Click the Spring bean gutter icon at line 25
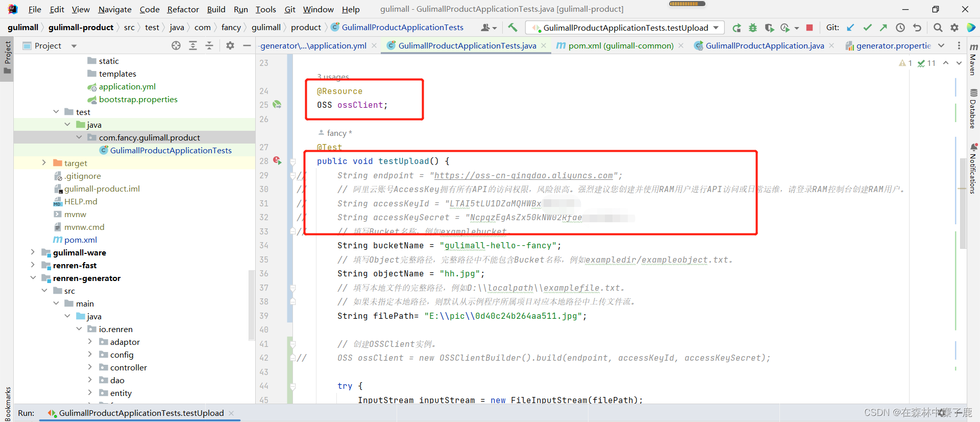This screenshot has height=422, width=980. pos(277,104)
